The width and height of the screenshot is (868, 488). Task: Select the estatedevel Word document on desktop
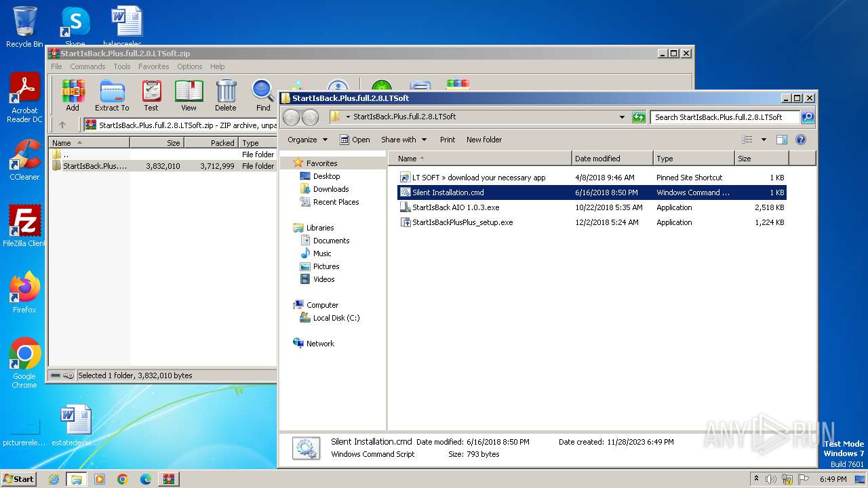click(75, 426)
